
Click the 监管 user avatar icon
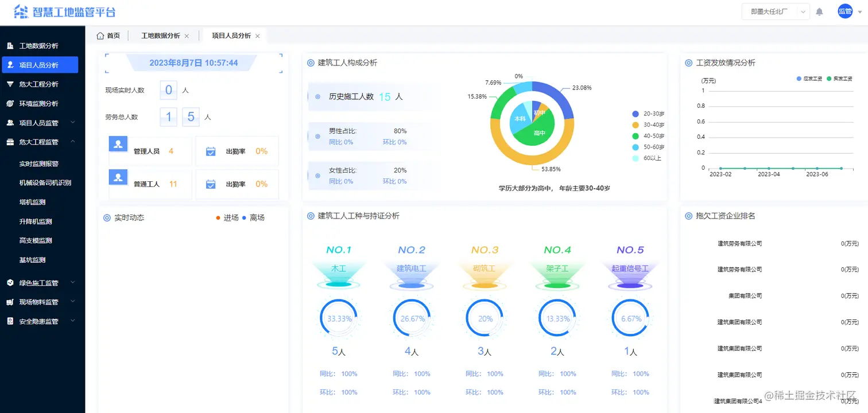[x=846, y=11]
